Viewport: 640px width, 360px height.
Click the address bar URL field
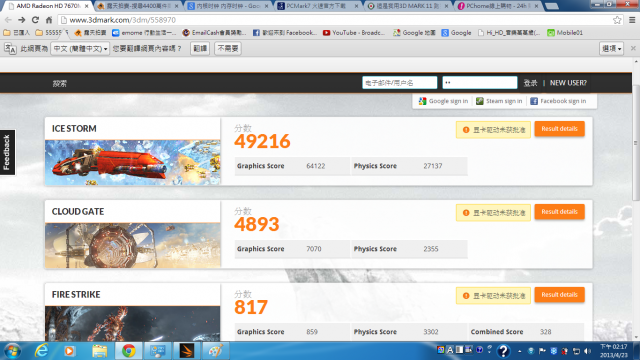point(335,20)
